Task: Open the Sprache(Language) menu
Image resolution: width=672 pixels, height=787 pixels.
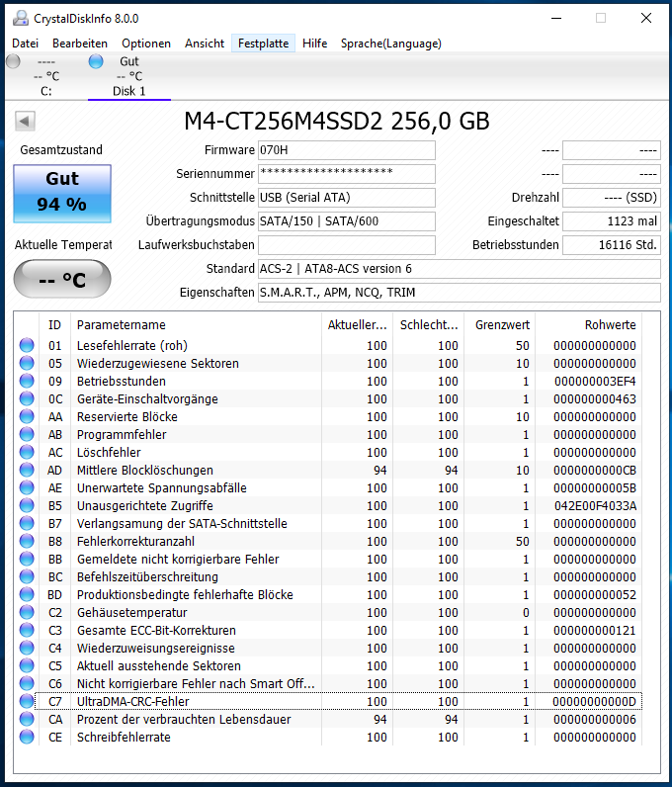Action: [x=391, y=44]
